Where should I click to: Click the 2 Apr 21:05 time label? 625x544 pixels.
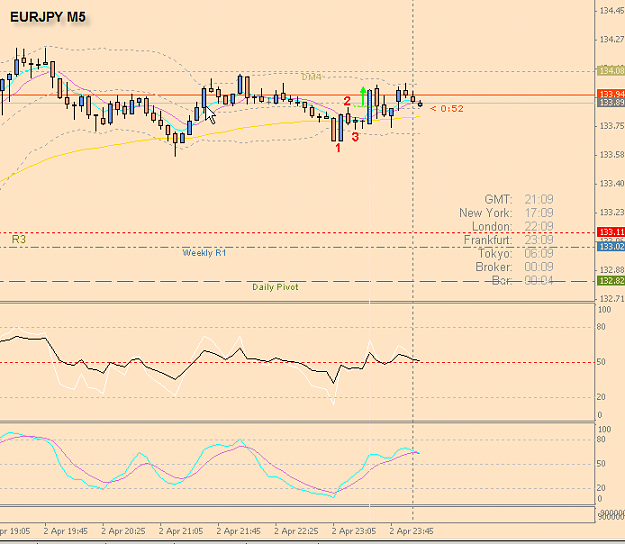point(181,531)
